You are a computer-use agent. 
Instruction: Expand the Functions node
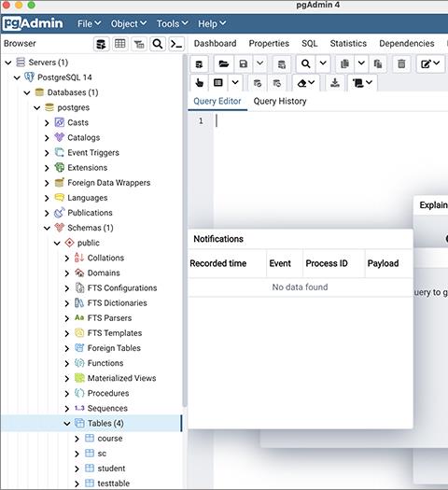pos(67,363)
